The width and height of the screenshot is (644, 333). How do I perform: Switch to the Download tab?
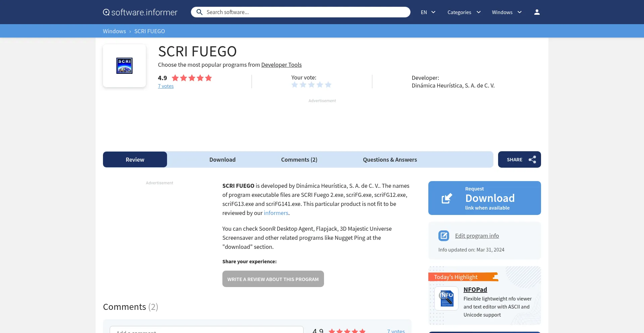tap(222, 160)
